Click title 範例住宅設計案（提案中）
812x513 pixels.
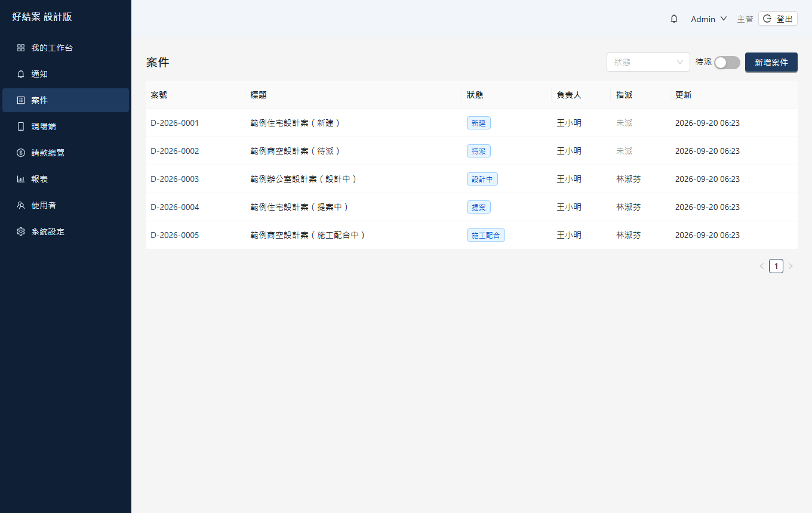tap(301, 207)
